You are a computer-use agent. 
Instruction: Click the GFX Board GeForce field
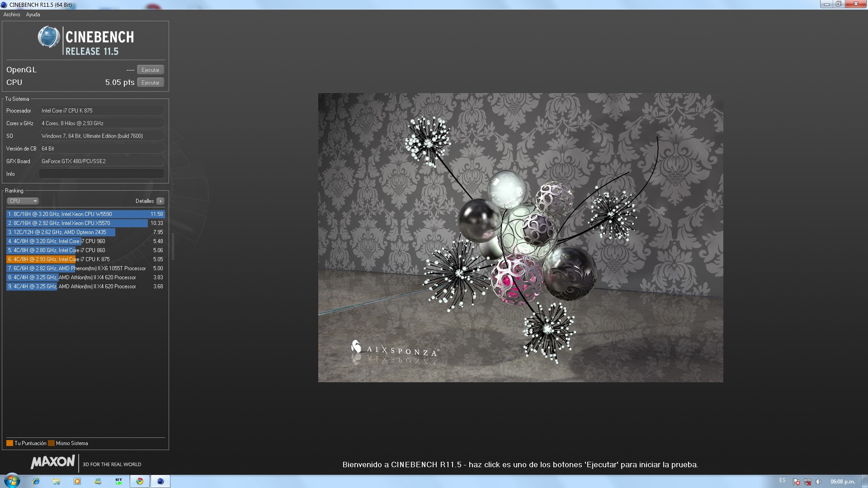(x=102, y=161)
